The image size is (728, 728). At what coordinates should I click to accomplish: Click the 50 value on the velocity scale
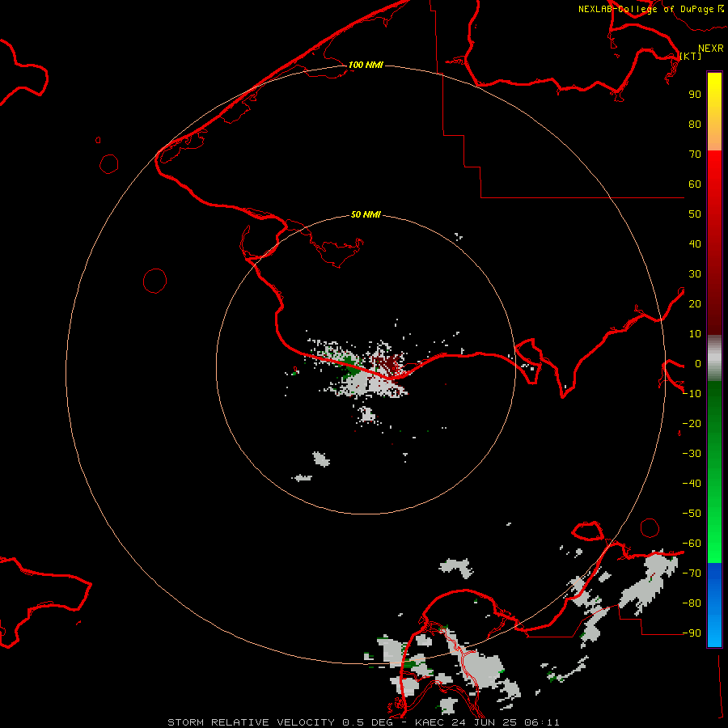tap(695, 214)
